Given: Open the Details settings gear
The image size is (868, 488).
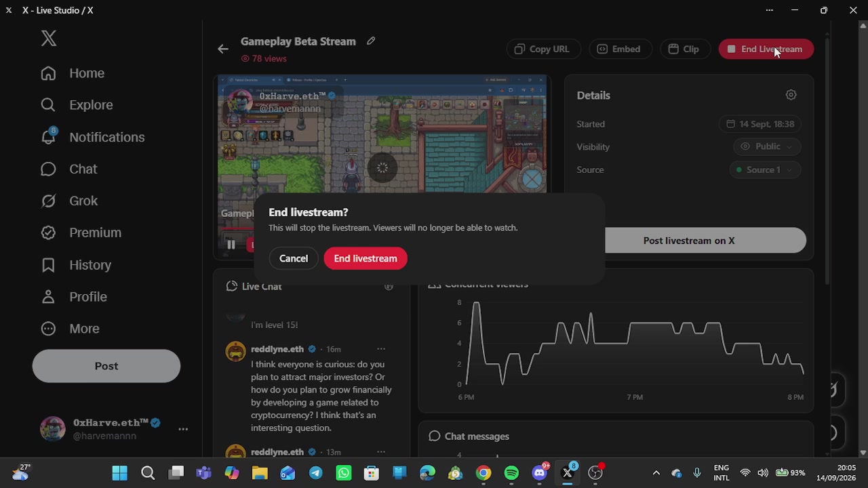Looking at the screenshot, I should click(791, 95).
